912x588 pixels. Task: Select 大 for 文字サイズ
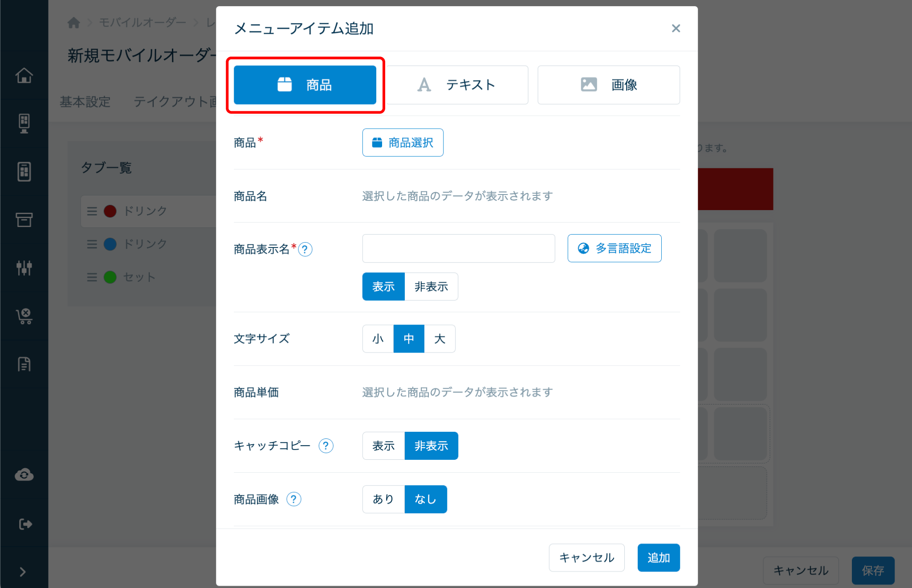point(440,339)
